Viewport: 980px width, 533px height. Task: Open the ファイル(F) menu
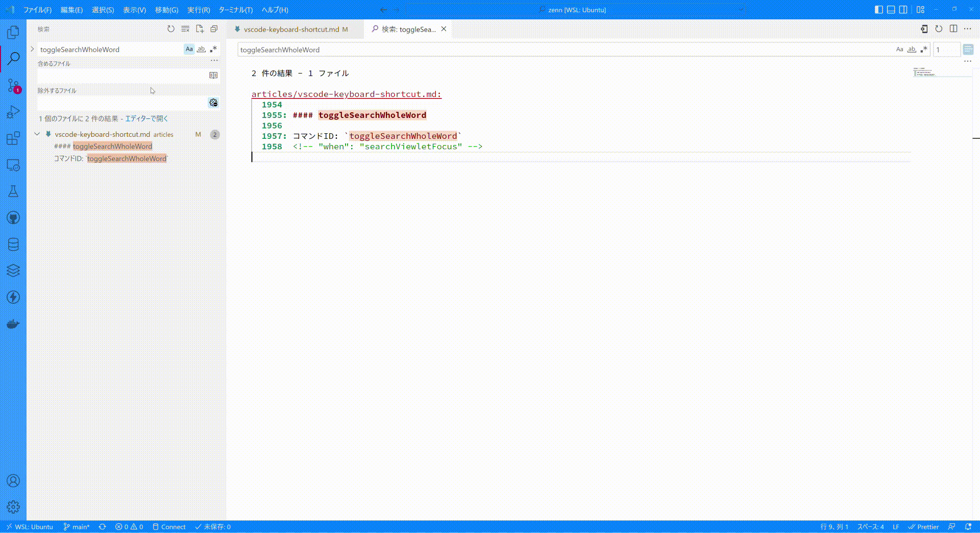coord(38,10)
